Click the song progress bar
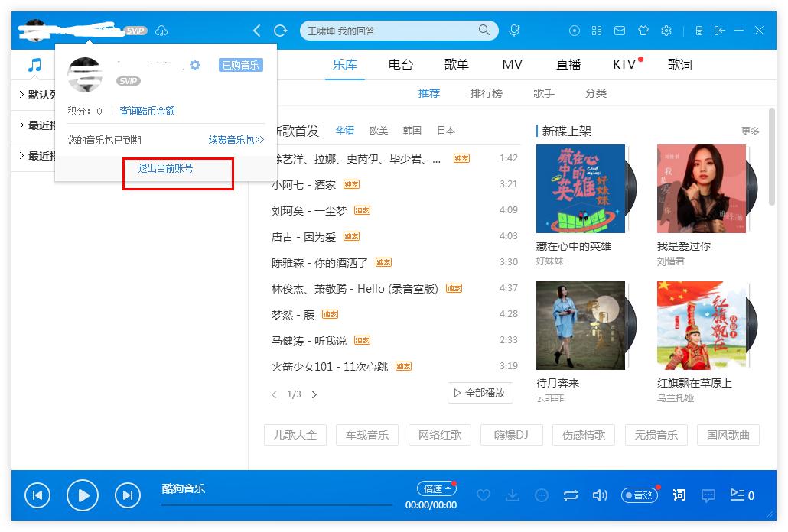Screen dimensions: 788x532 [275, 505]
